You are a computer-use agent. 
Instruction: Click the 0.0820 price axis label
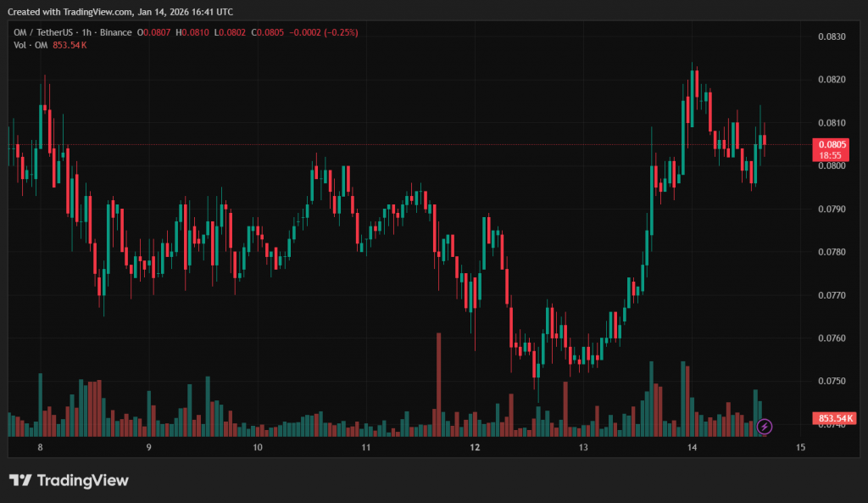pos(832,80)
